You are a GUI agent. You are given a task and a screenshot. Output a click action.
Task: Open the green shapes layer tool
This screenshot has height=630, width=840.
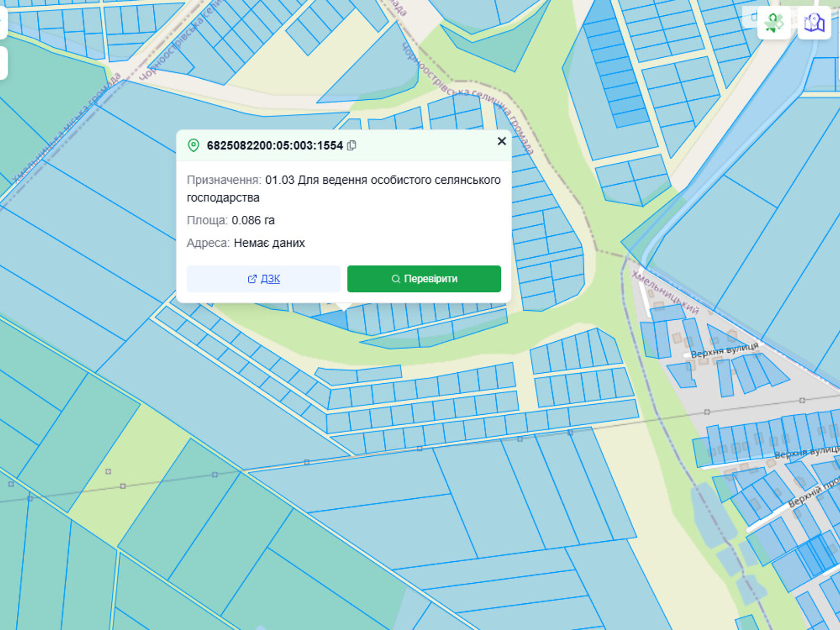[774, 23]
